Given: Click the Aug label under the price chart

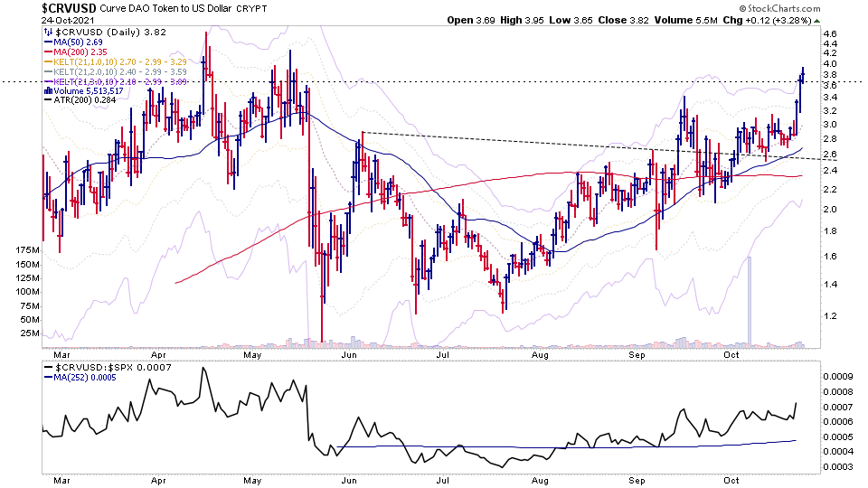Looking at the screenshot, I should coord(540,354).
